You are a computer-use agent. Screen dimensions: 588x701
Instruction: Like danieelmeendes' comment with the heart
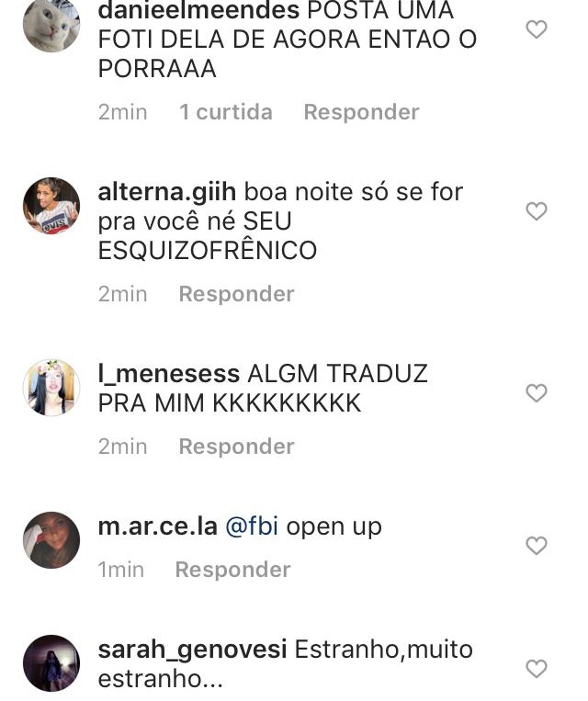click(x=537, y=30)
